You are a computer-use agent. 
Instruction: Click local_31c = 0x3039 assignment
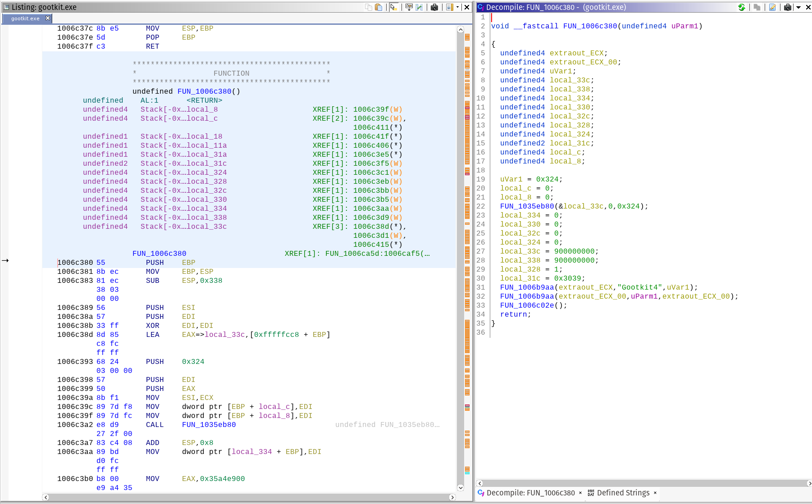click(543, 278)
